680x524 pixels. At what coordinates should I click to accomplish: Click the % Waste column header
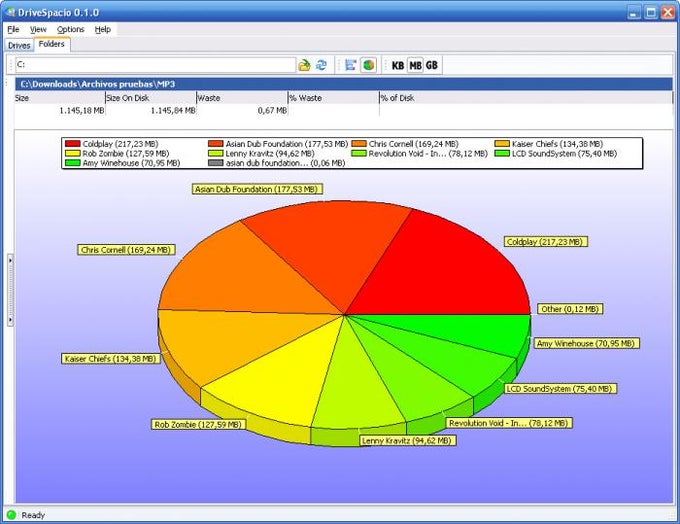pos(333,98)
